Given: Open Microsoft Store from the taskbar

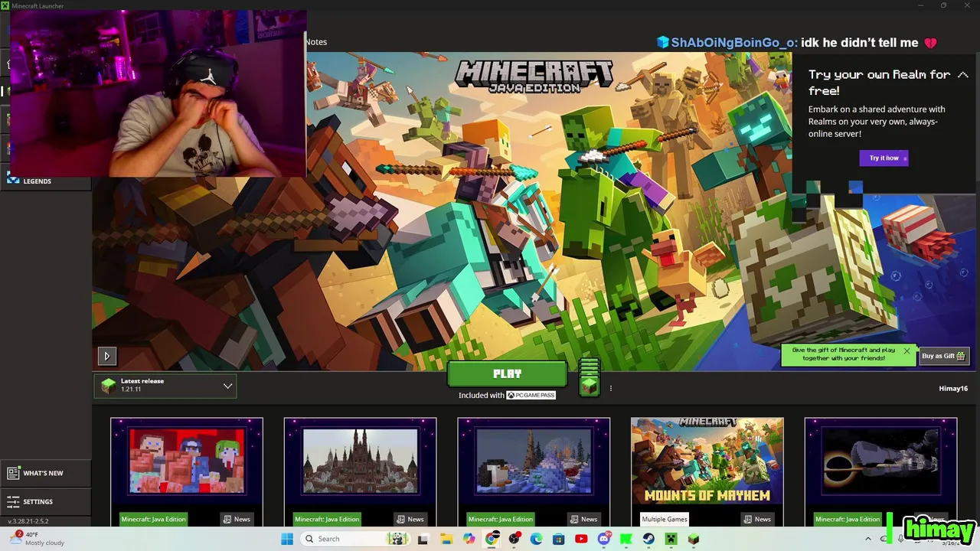Looking at the screenshot, I should coord(558,539).
